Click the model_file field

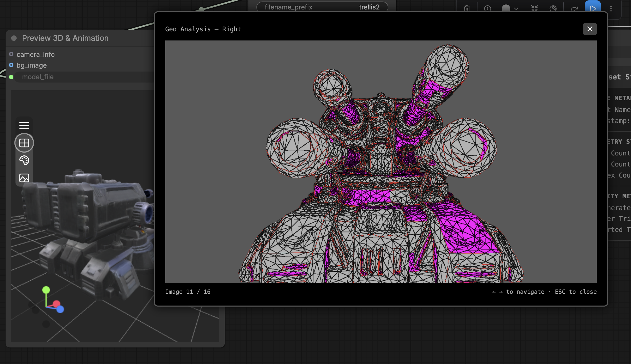tap(84, 77)
